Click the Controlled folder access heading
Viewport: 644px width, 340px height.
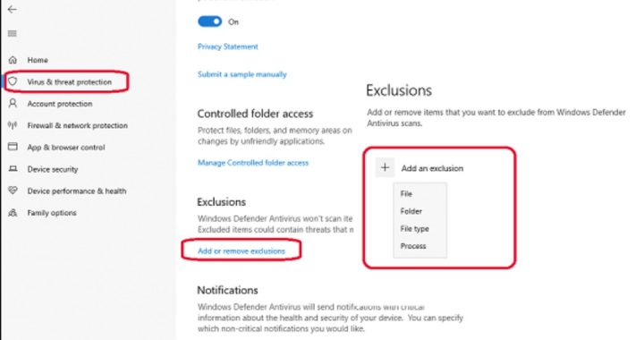click(255, 114)
